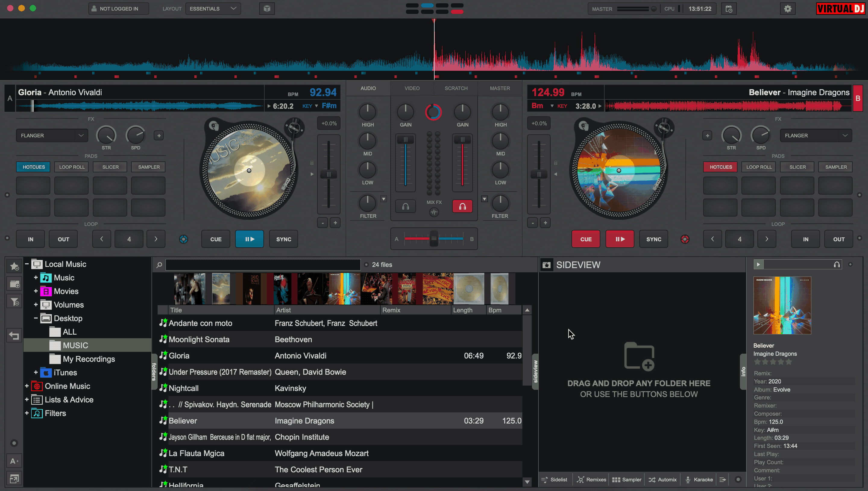Toggle deck A SYNC
868x491 pixels.
283,239
